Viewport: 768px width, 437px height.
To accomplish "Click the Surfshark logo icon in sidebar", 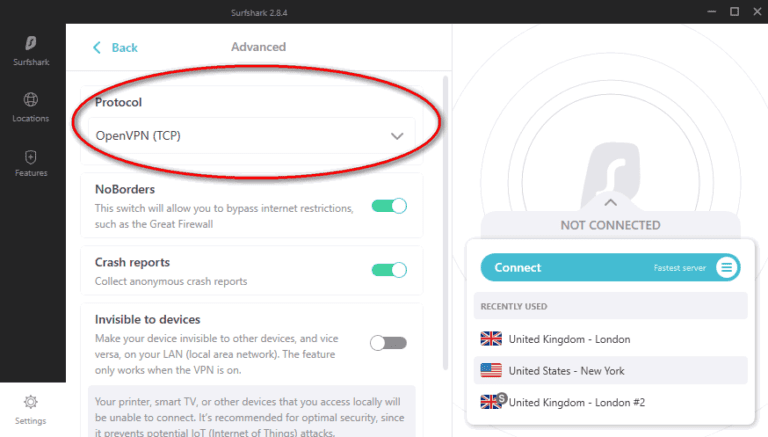I will (31, 42).
